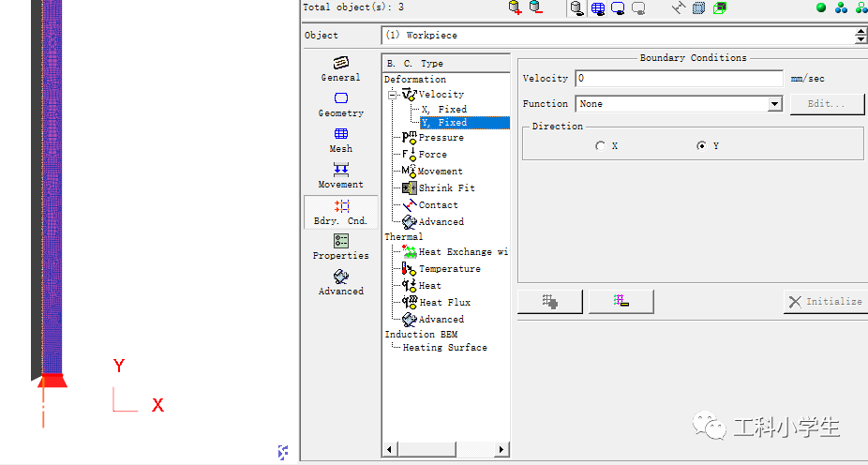
Task: Click the red fixed boundary marker in viewport
Action: [x=52, y=381]
